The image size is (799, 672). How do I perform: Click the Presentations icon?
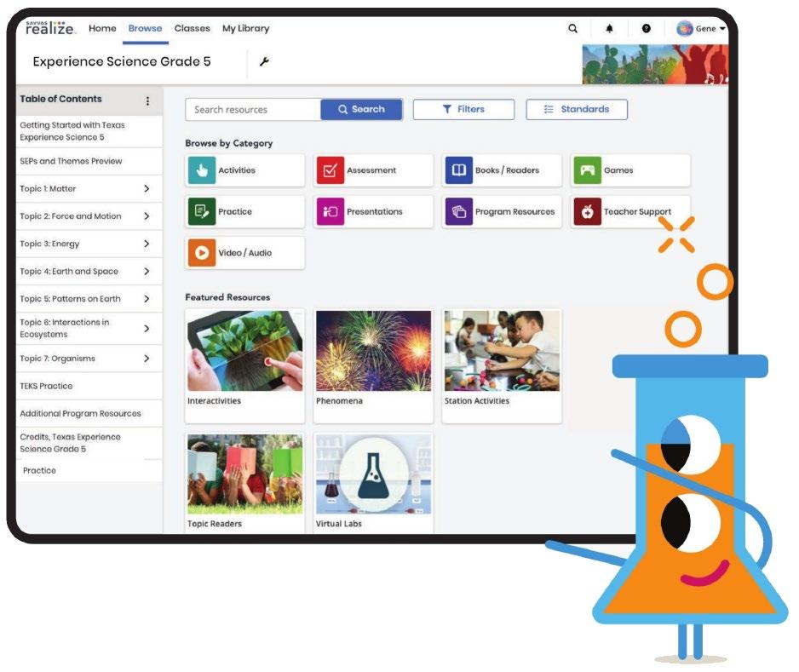tap(331, 211)
